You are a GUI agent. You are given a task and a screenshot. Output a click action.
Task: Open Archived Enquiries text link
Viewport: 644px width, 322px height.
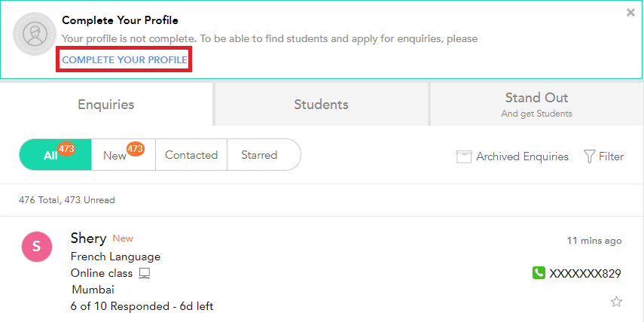coord(522,156)
